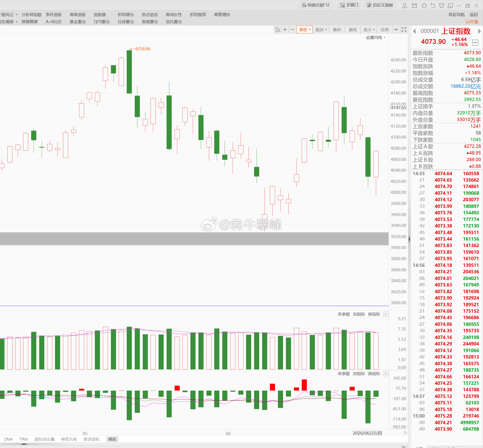The width and height of the screenshot is (483, 448).
Task: Collapse quote panel with minus box icon
Action: tap(475, 43)
